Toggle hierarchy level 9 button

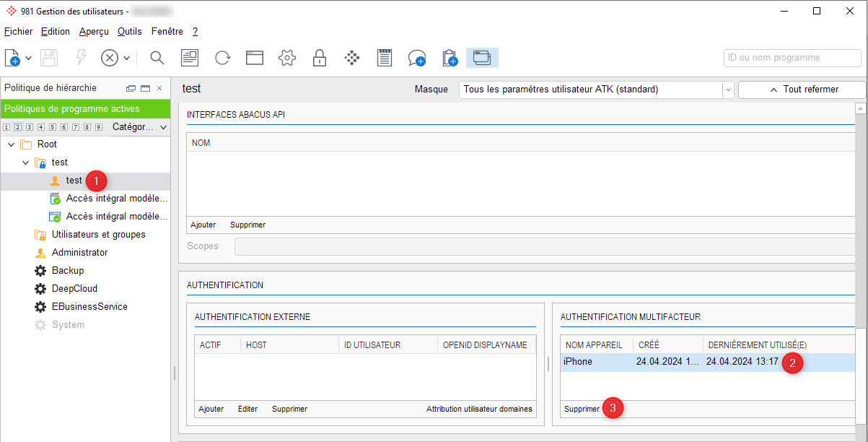tap(99, 127)
